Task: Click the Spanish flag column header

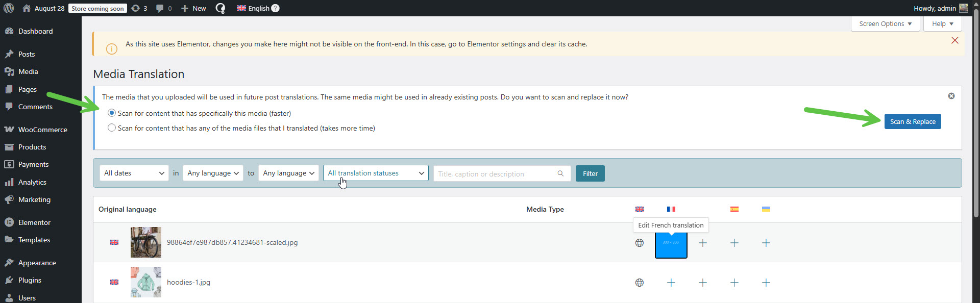Action: 734,209
